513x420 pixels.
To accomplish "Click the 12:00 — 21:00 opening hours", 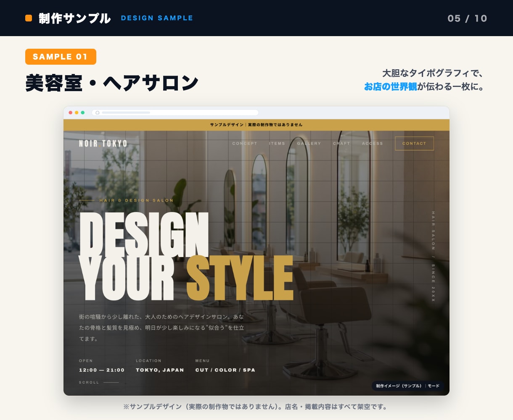I will tap(102, 370).
